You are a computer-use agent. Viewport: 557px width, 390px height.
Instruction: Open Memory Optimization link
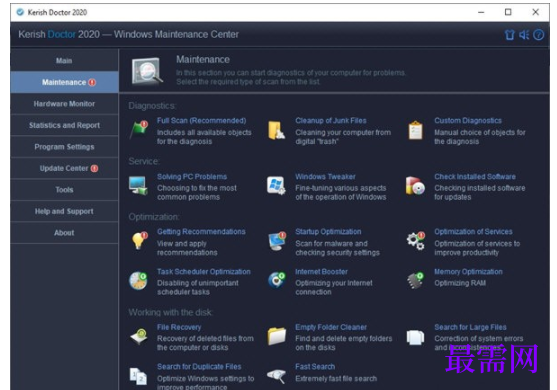click(468, 272)
